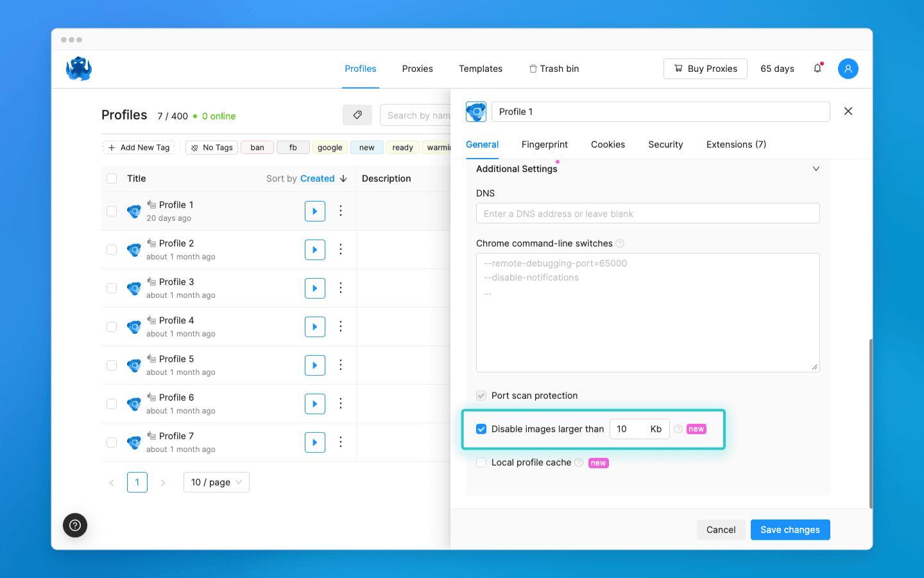Click the profile name field
Screen dimensions: 924x578
coord(660,112)
